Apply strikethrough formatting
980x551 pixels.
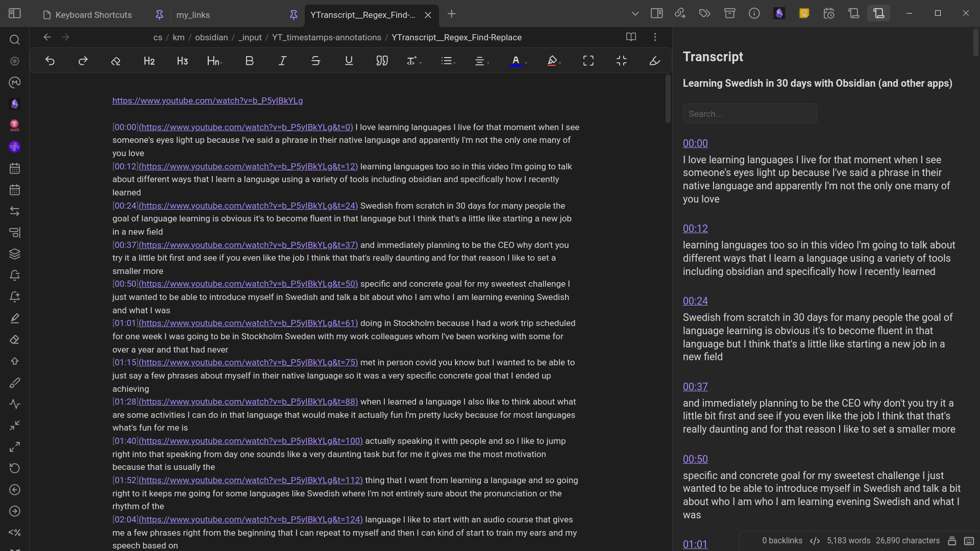315,61
